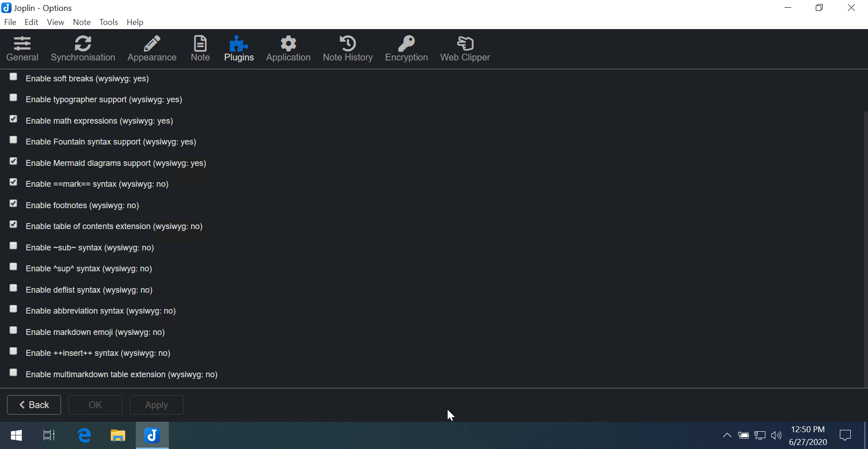868x449 pixels.
Task: Open the General settings section
Action: pyautogui.click(x=22, y=48)
